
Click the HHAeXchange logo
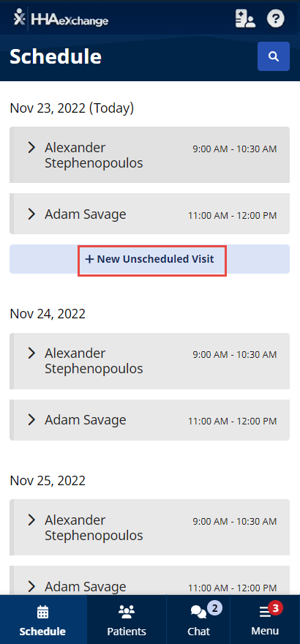point(60,18)
